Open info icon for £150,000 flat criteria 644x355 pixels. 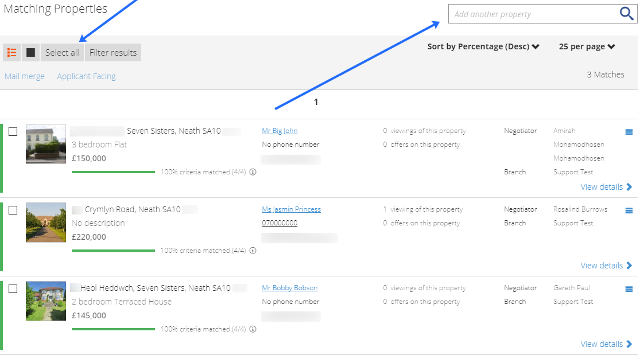(x=253, y=172)
